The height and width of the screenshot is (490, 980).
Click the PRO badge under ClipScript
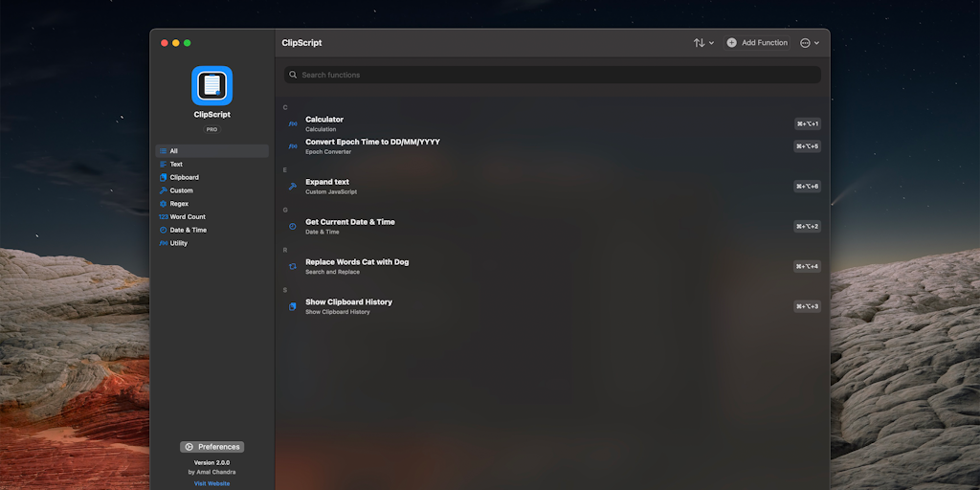click(x=212, y=129)
